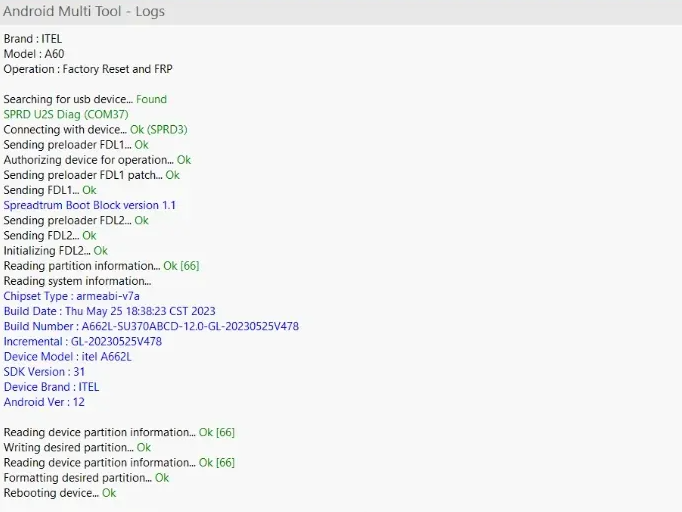
Task: Click 'Initializing FDL2... Ok' line
Action: pyautogui.click(x=56, y=251)
